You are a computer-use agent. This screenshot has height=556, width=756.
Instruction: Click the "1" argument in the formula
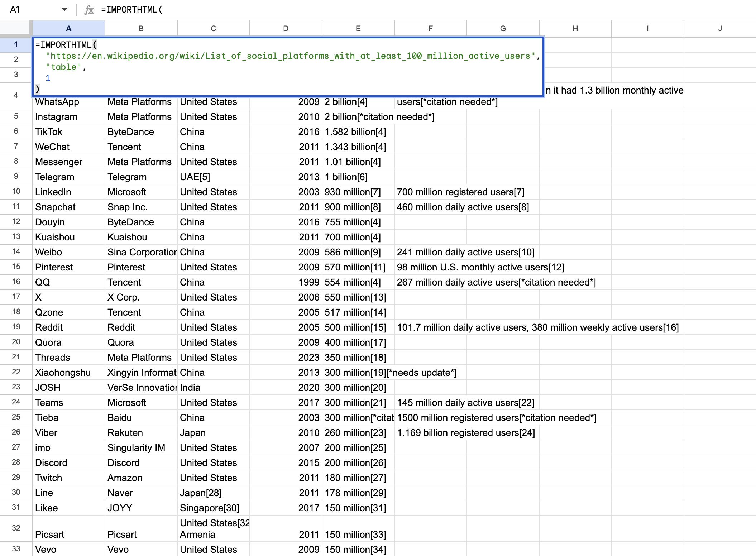48,78
